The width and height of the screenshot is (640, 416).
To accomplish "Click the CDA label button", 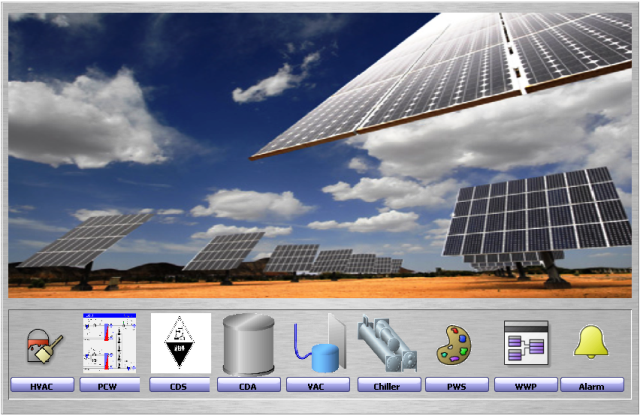I will [248, 385].
